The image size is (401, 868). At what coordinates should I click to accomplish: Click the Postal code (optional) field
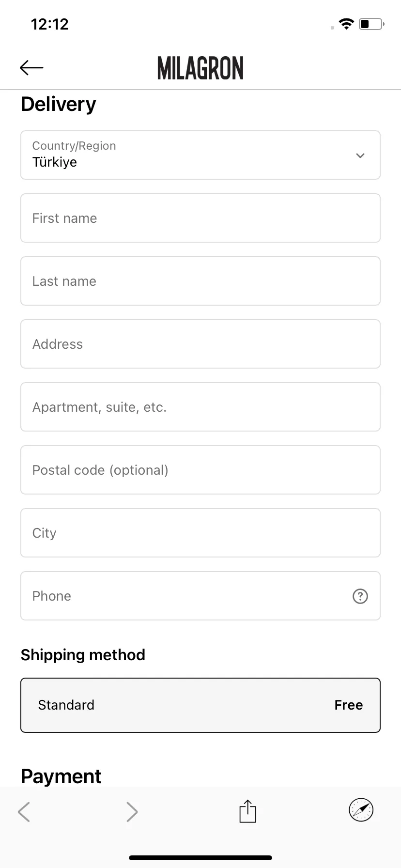[200, 470]
